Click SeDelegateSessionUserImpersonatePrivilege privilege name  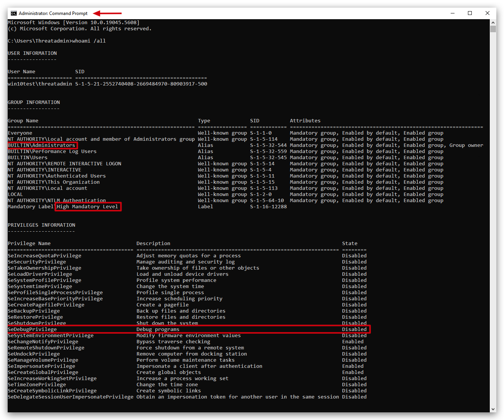(x=71, y=397)
